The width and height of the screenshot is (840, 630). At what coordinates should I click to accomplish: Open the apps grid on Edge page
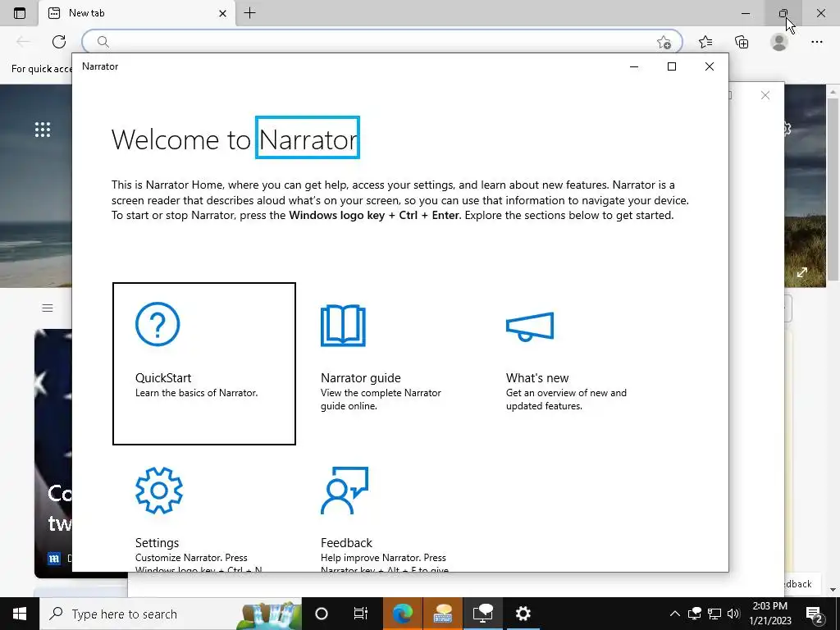click(x=43, y=130)
